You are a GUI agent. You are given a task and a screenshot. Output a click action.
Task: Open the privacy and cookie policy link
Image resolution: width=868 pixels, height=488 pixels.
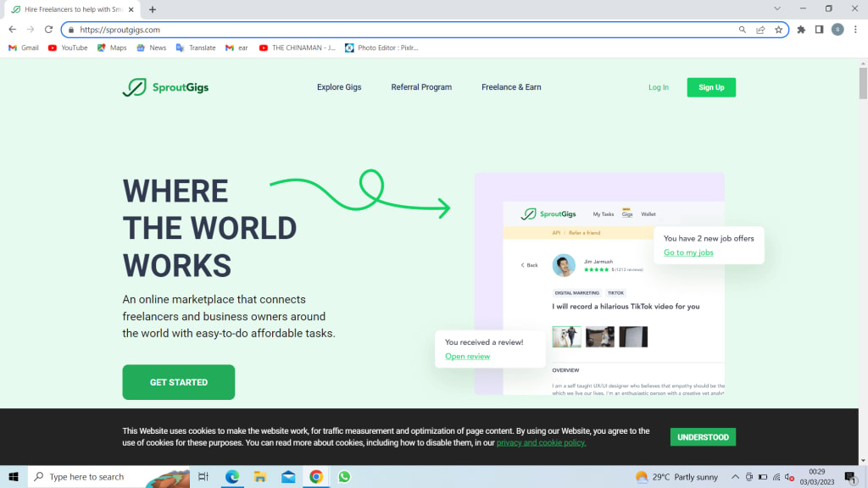[x=541, y=442]
